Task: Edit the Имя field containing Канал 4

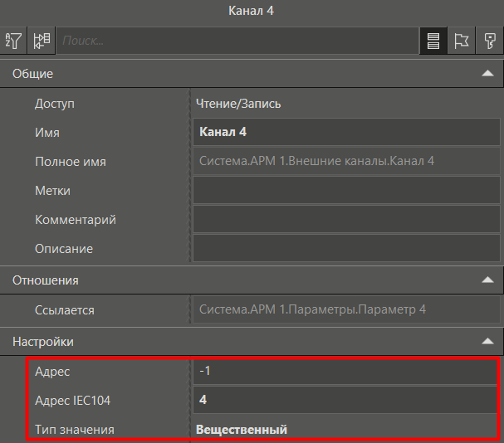Action: tap(345, 132)
